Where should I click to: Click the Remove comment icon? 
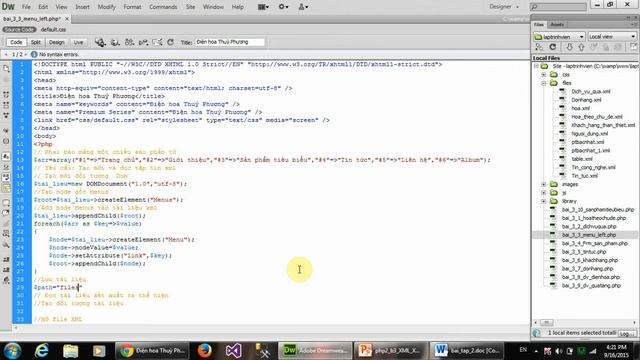(6, 213)
